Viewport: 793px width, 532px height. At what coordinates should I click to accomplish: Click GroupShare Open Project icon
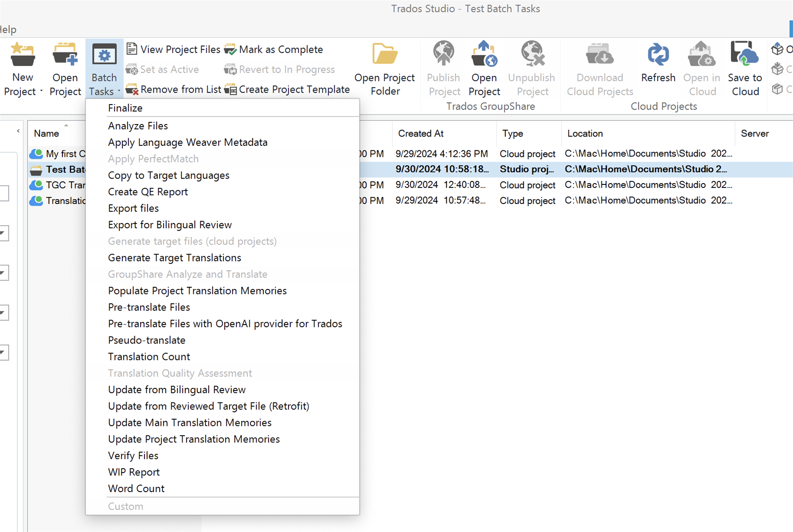pyautogui.click(x=484, y=54)
